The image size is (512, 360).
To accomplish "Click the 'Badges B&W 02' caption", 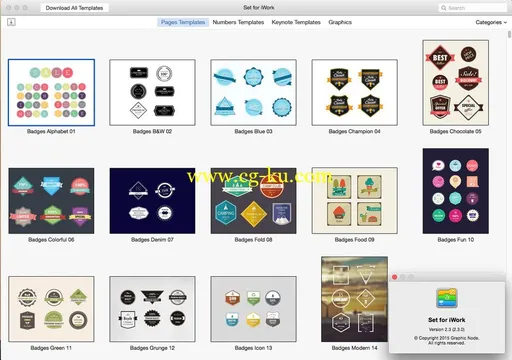I will [152, 131].
